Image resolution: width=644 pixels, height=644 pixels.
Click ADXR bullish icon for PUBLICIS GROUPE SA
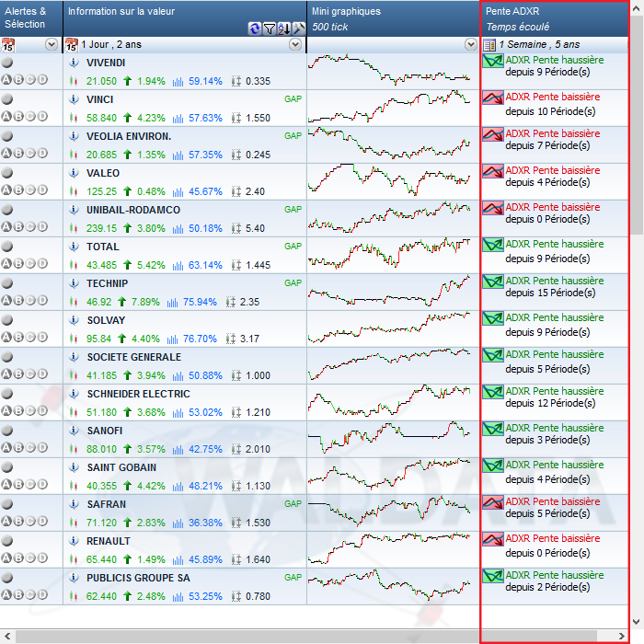pyautogui.click(x=493, y=576)
